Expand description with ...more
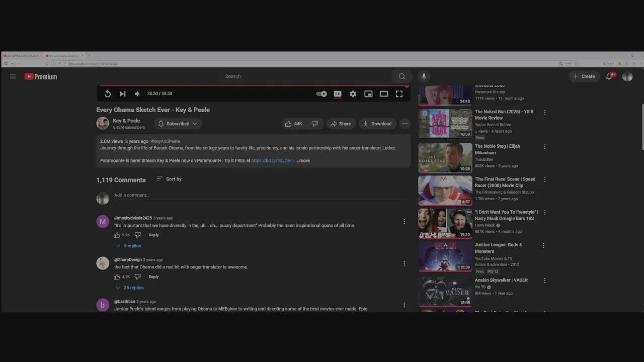 [x=303, y=161]
